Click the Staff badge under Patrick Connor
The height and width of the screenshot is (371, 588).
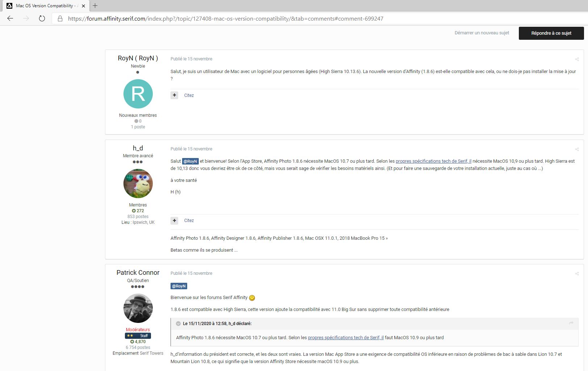(x=138, y=336)
